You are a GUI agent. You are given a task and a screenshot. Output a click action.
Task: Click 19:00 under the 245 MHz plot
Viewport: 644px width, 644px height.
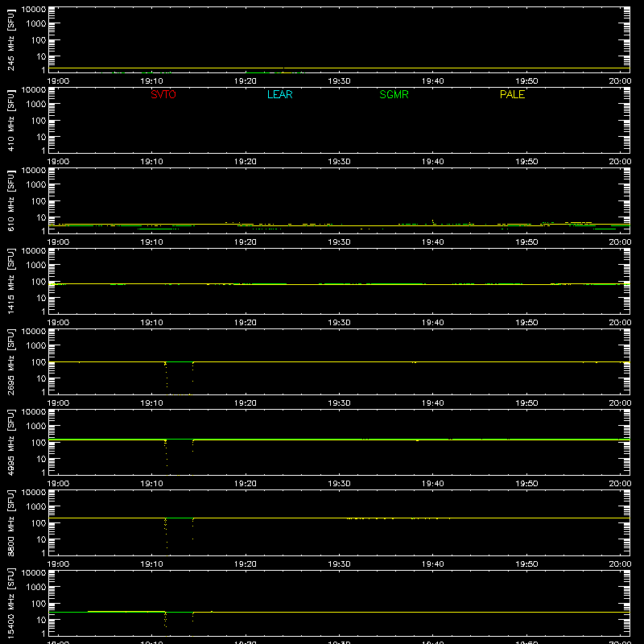point(58,81)
